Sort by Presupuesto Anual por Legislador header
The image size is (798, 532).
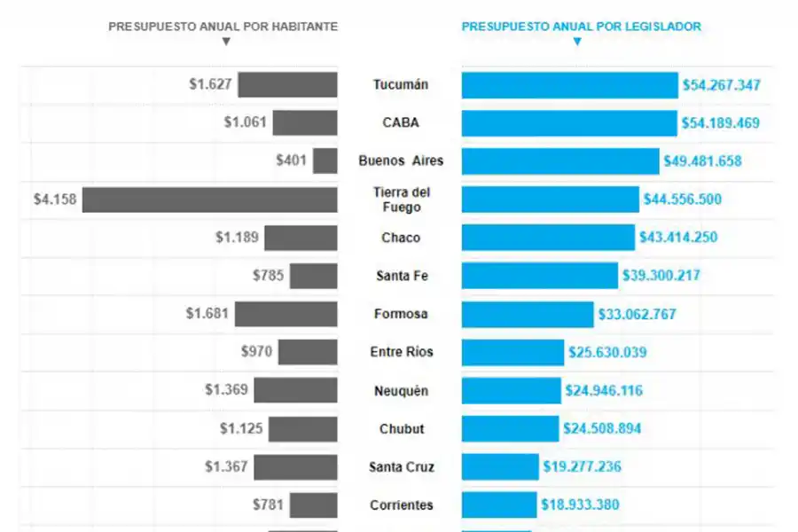tap(581, 27)
